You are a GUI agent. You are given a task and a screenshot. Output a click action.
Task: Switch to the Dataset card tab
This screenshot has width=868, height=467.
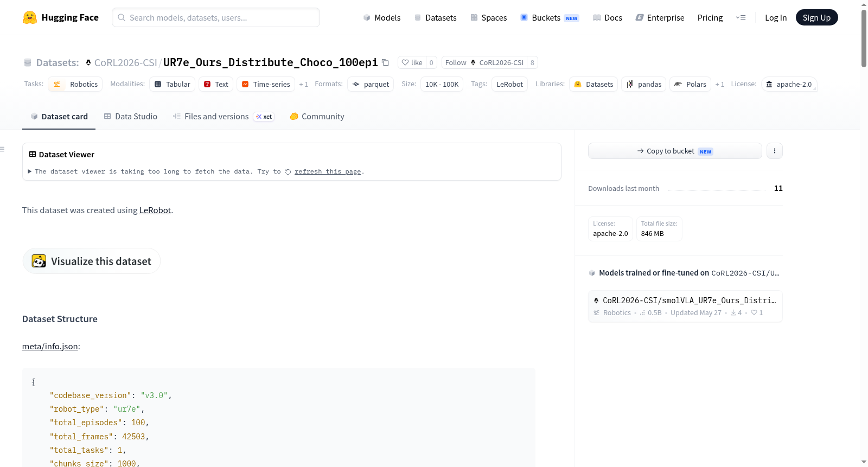pyautogui.click(x=59, y=117)
